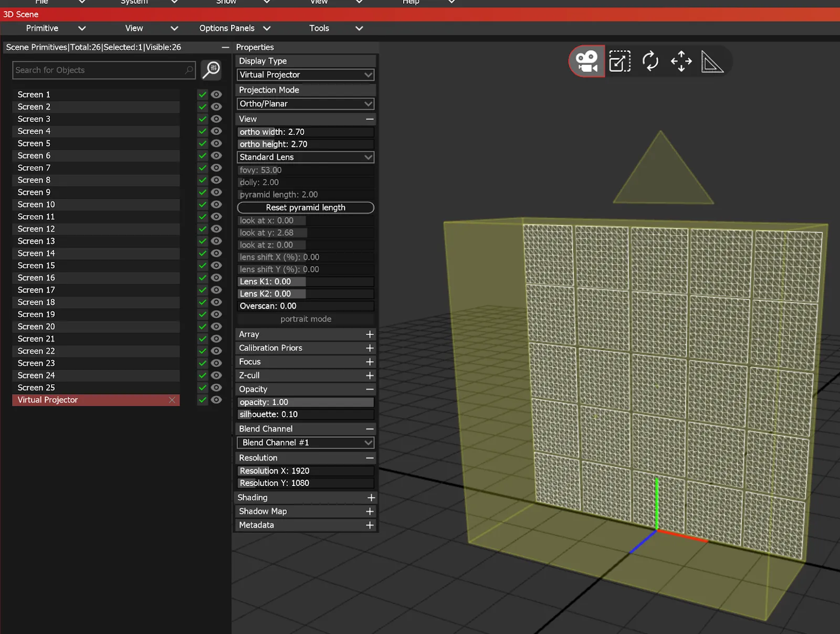
Task: Expand the Metadata section
Action: click(370, 525)
